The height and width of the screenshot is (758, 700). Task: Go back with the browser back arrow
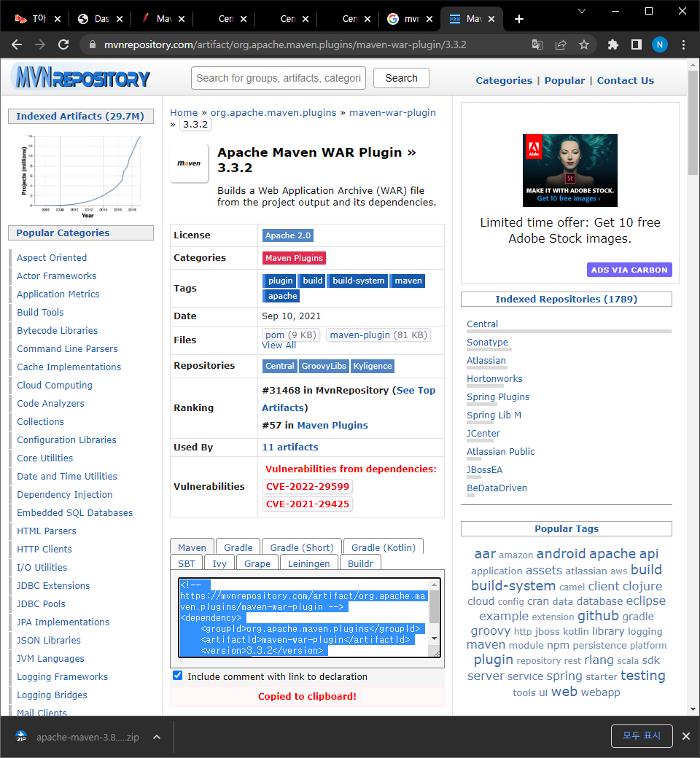point(17,45)
